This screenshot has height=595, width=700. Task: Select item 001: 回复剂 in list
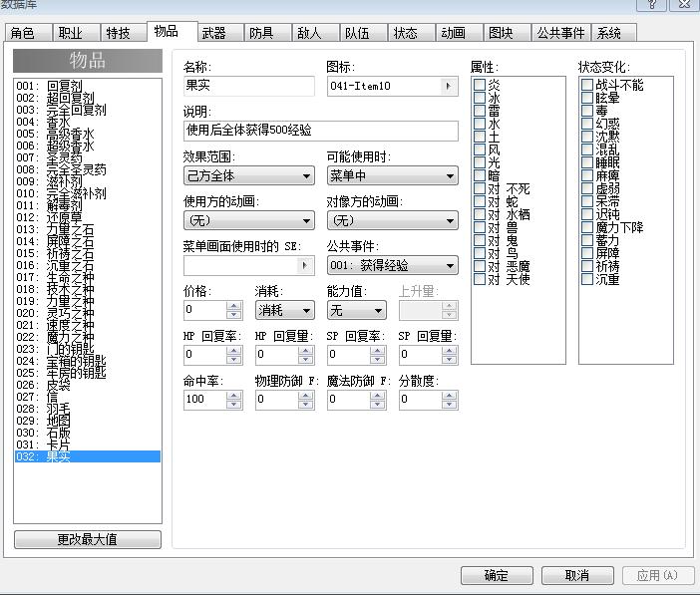tap(88, 86)
